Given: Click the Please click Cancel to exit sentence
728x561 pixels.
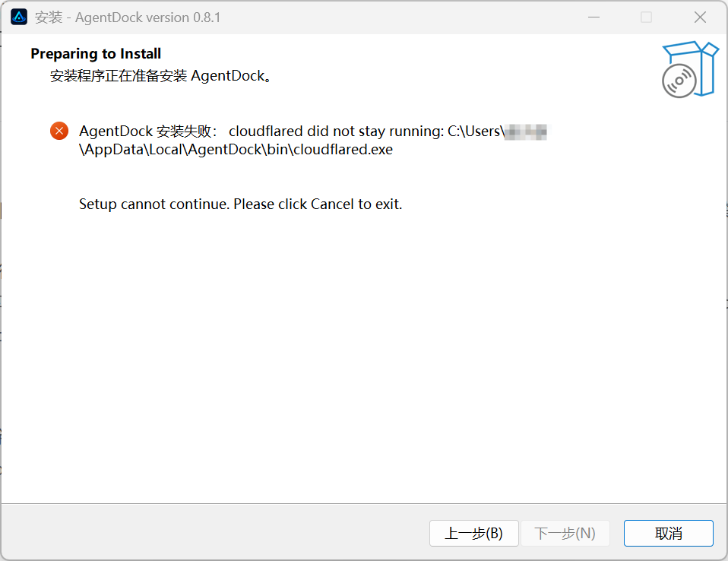Looking at the screenshot, I should pos(318,204).
